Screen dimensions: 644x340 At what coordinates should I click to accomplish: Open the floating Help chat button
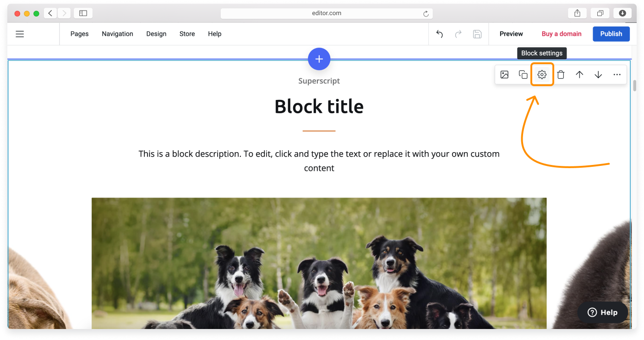point(603,313)
